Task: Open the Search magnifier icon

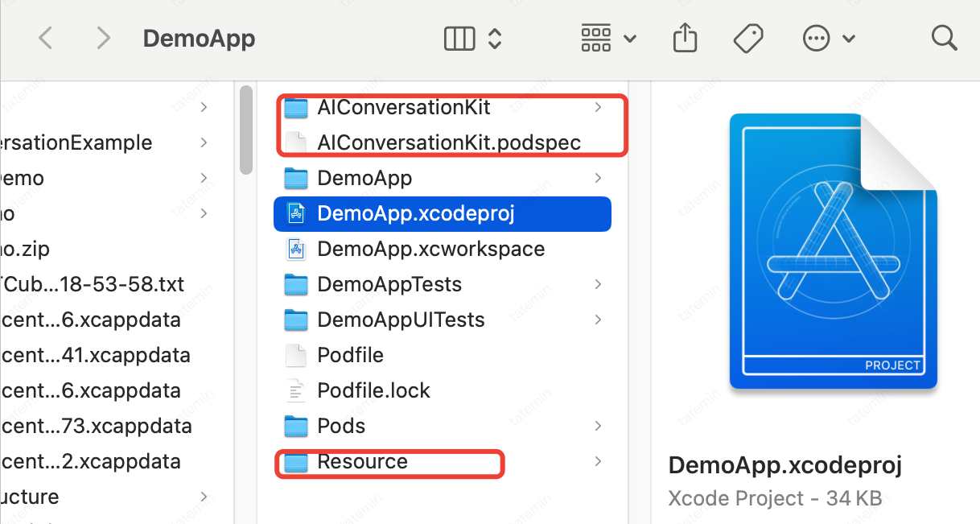Action: tap(943, 38)
